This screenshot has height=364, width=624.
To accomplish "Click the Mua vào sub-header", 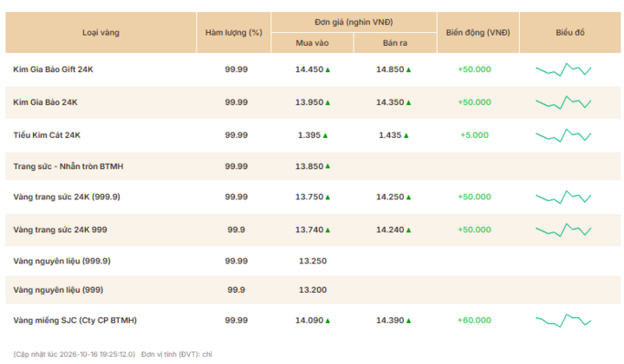I will (x=312, y=43).
